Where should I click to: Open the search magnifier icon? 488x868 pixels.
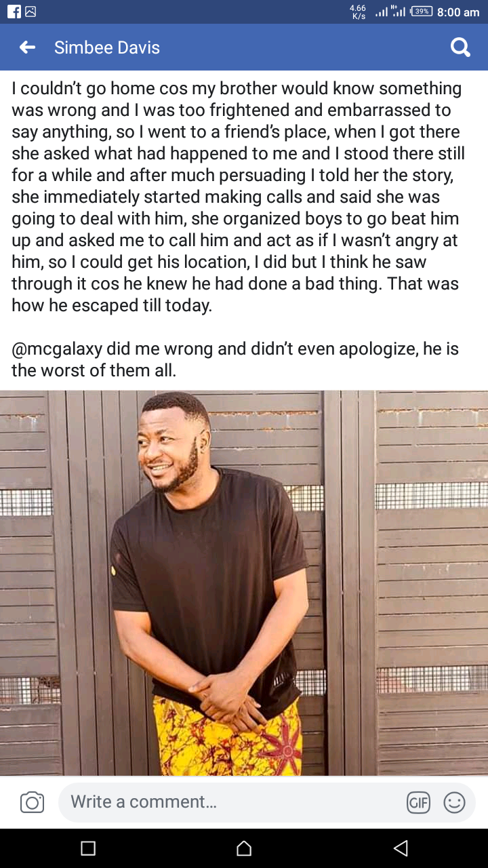(x=460, y=47)
